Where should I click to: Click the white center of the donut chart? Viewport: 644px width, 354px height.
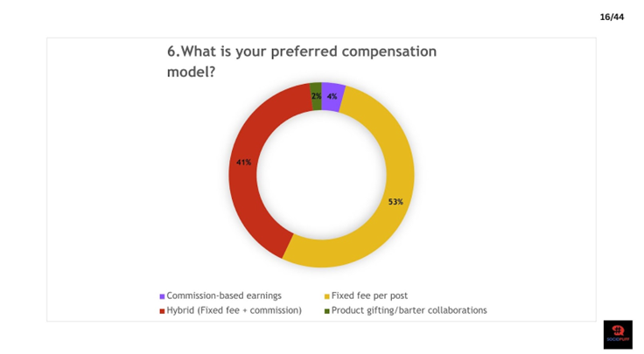point(322,175)
